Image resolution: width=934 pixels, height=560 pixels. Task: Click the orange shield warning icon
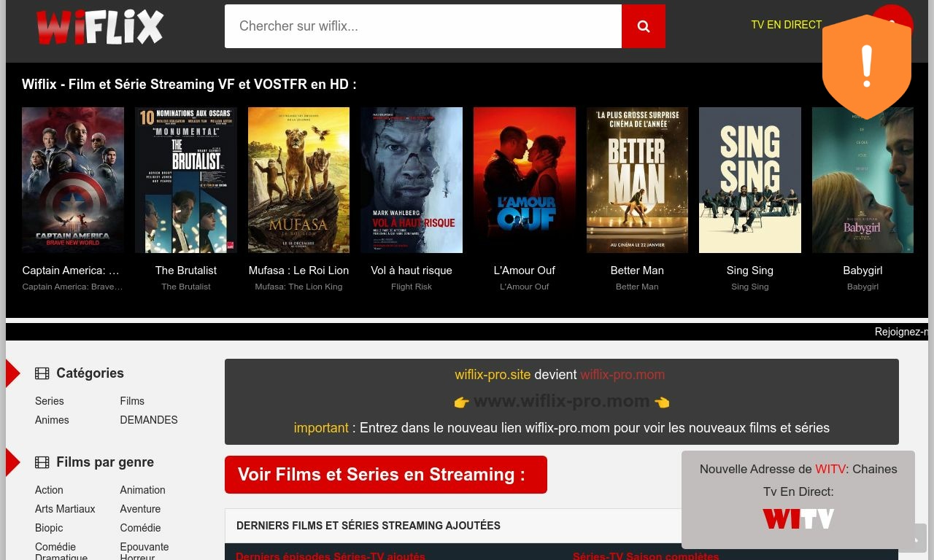867,66
